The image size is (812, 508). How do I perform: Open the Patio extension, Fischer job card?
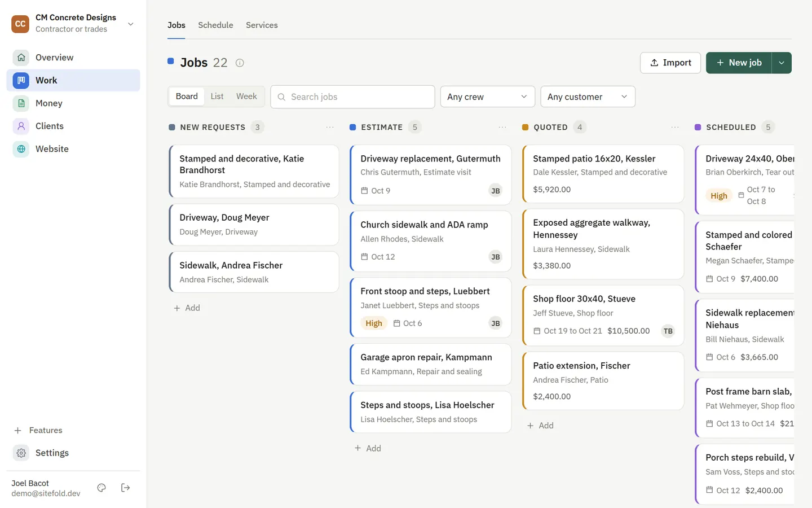[603, 381]
